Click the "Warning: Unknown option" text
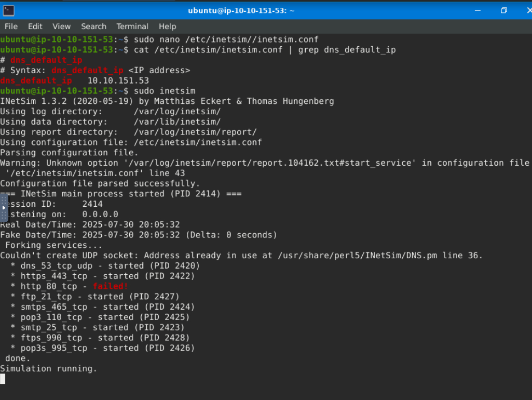The image size is (532, 400). click(x=59, y=163)
